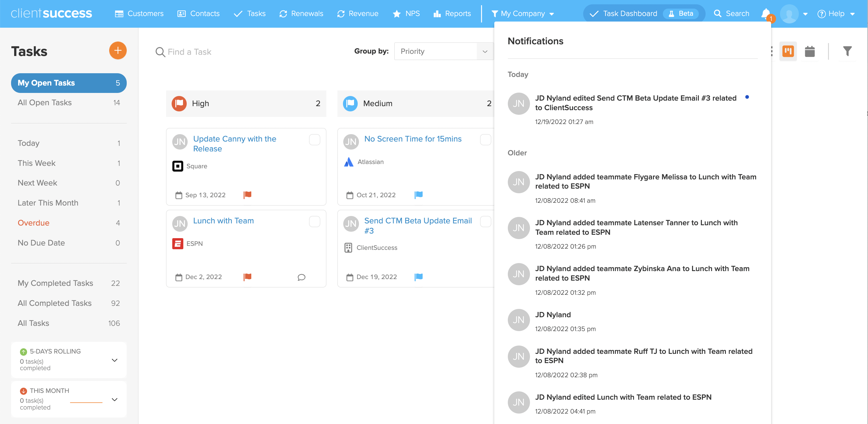This screenshot has width=868, height=424.
Task: Open the Revenue page
Action: 357,14
